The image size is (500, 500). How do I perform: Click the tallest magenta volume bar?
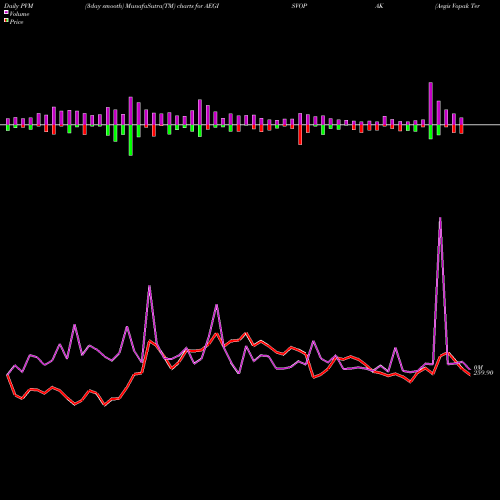point(431,103)
